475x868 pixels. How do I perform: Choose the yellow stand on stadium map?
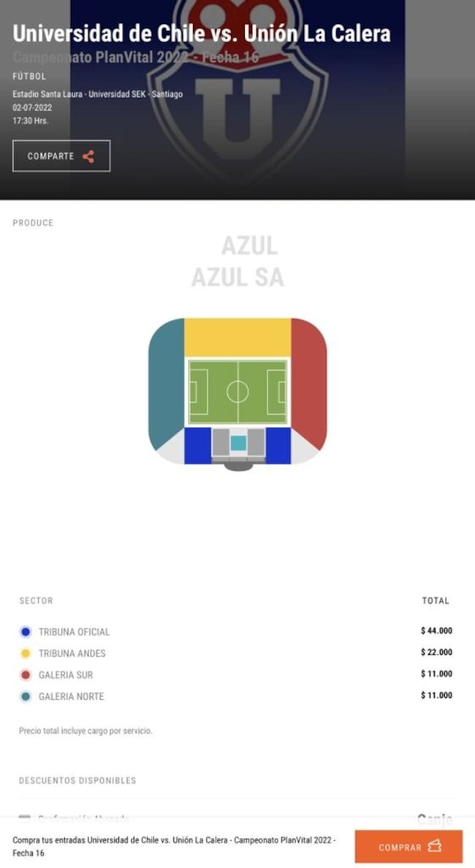237,337
